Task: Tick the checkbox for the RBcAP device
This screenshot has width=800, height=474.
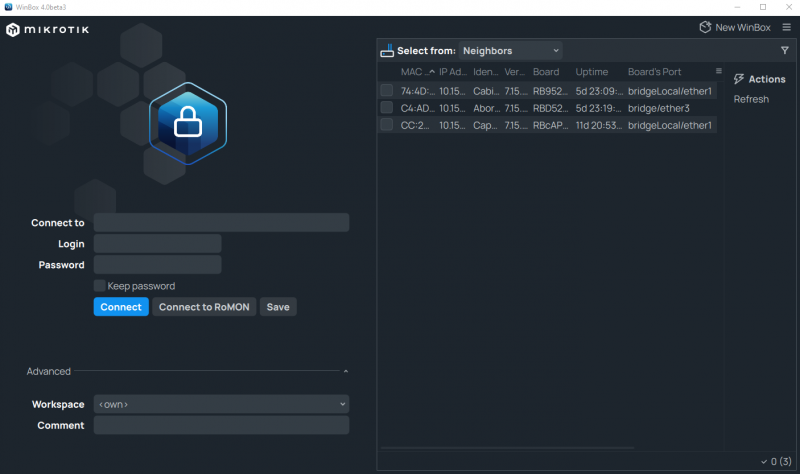Action: [x=386, y=125]
